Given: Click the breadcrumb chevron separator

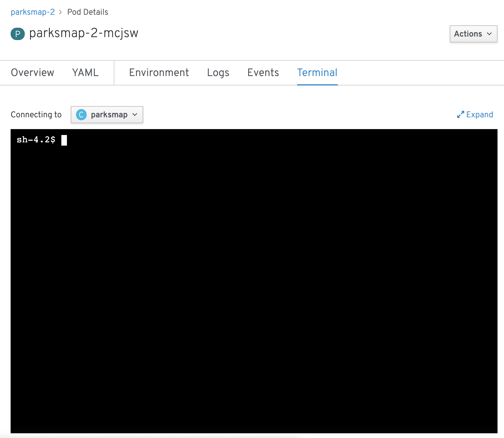Looking at the screenshot, I should pyautogui.click(x=60, y=12).
